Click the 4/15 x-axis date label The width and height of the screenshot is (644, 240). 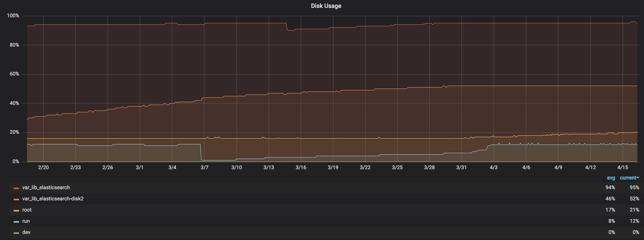click(623, 168)
